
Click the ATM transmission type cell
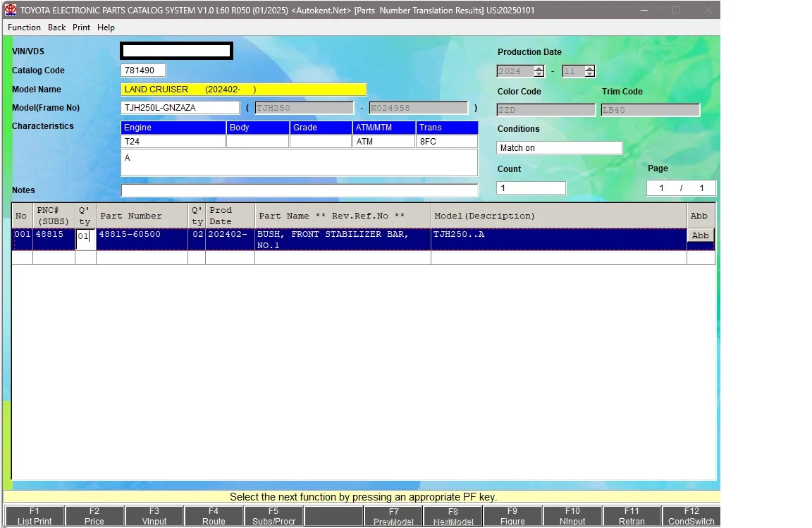click(x=383, y=142)
